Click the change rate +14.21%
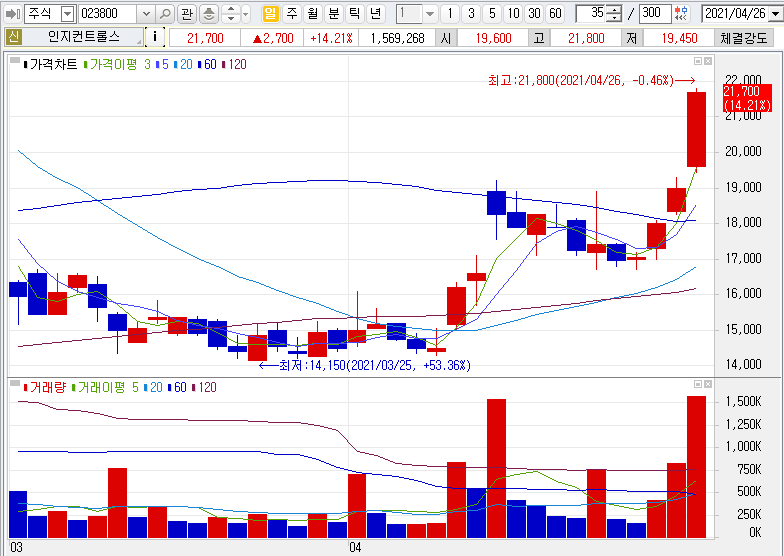This screenshot has width=784, height=556. (x=331, y=38)
